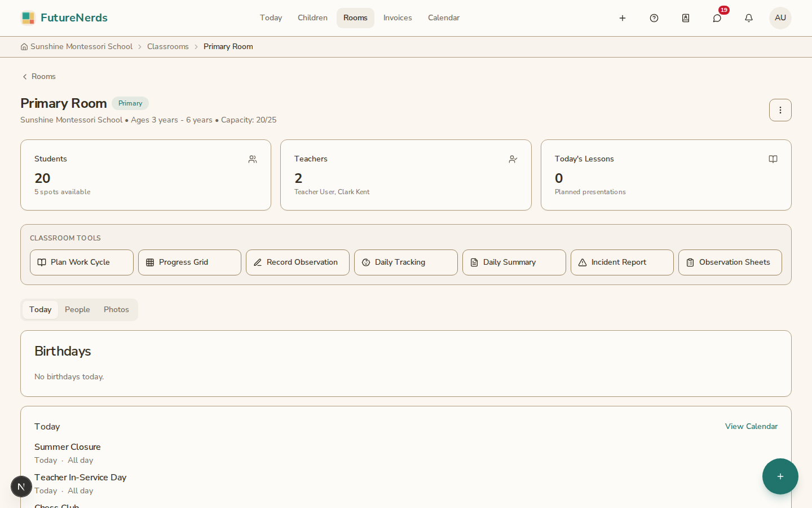812x508 pixels.
Task: Select Rooms in top navigation
Action: [355, 18]
